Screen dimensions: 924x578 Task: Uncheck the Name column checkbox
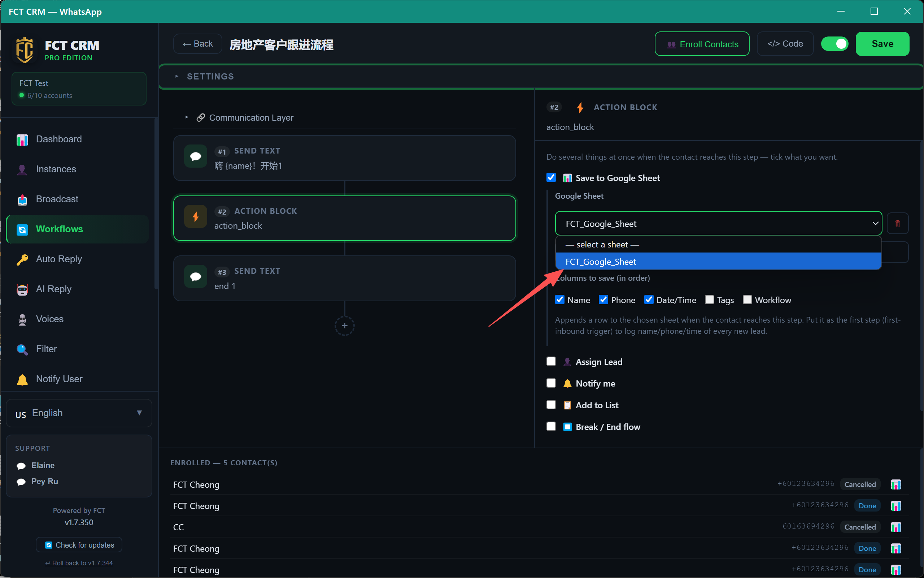point(560,299)
